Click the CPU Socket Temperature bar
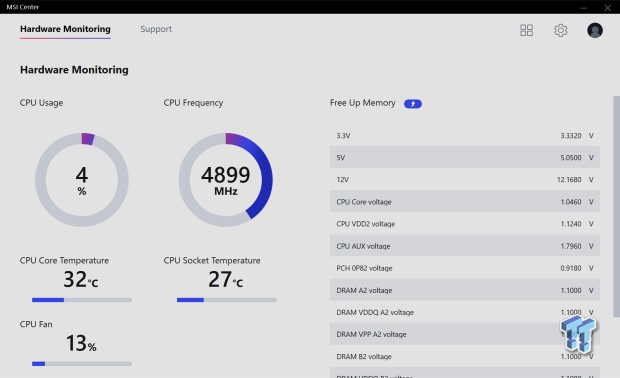This screenshot has width=620, height=378. 227,300
